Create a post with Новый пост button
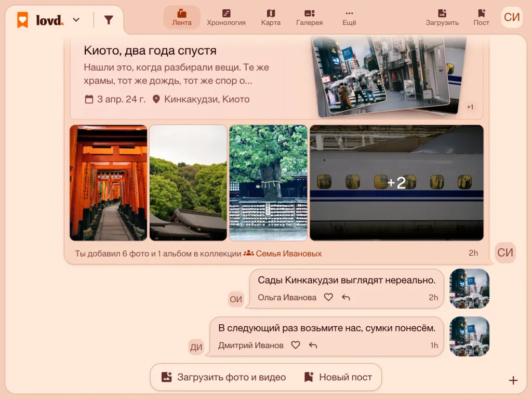This screenshot has height=399, width=532. tap(338, 377)
